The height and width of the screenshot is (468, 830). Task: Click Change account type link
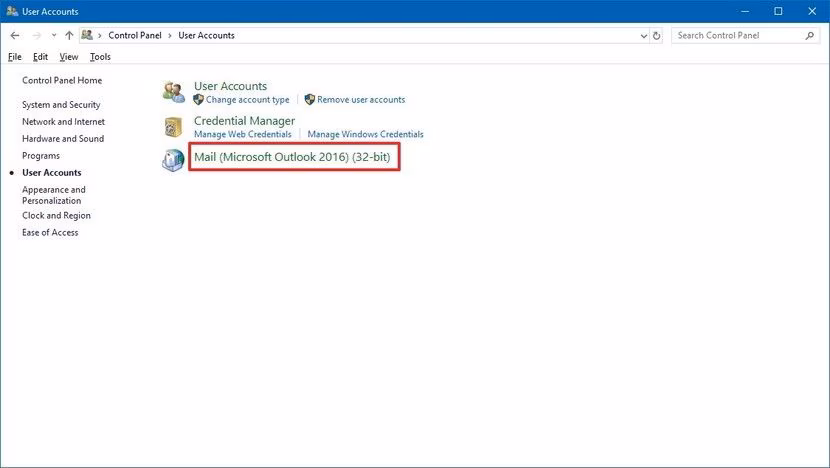tap(247, 100)
